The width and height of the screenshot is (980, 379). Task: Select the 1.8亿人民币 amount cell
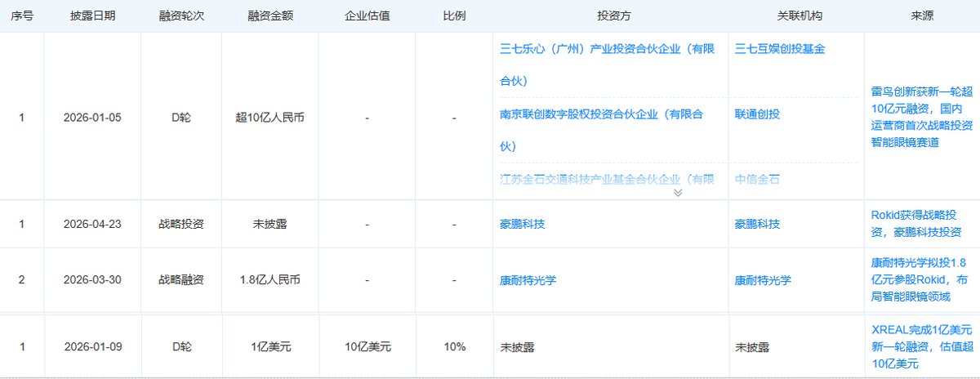point(270,280)
